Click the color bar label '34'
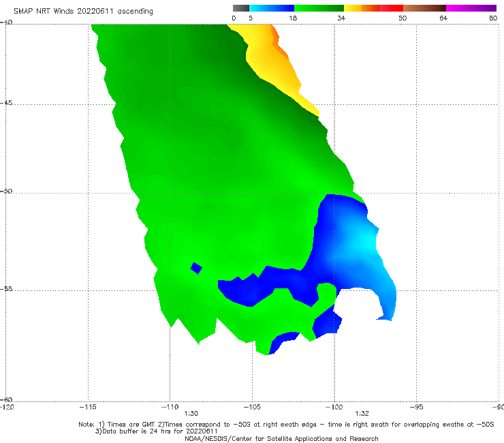This screenshot has height=443, width=504. tap(341, 18)
